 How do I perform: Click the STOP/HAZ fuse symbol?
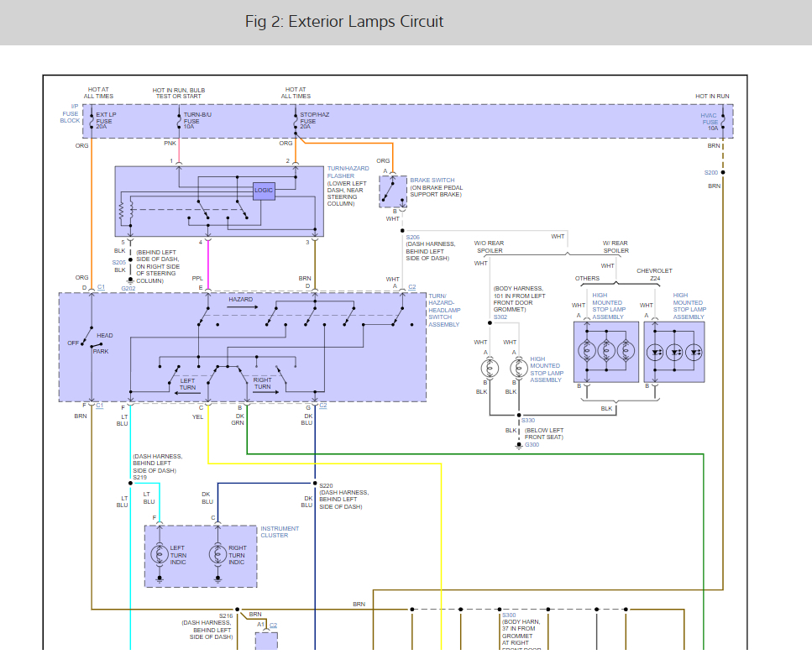(x=296, y=121)
